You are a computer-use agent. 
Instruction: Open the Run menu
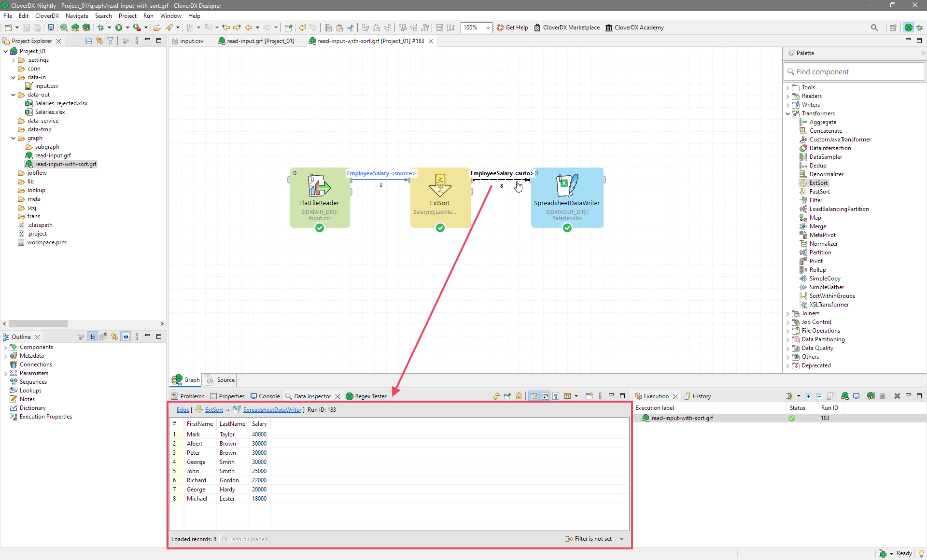pyautogui.click(x=148, y=16)
